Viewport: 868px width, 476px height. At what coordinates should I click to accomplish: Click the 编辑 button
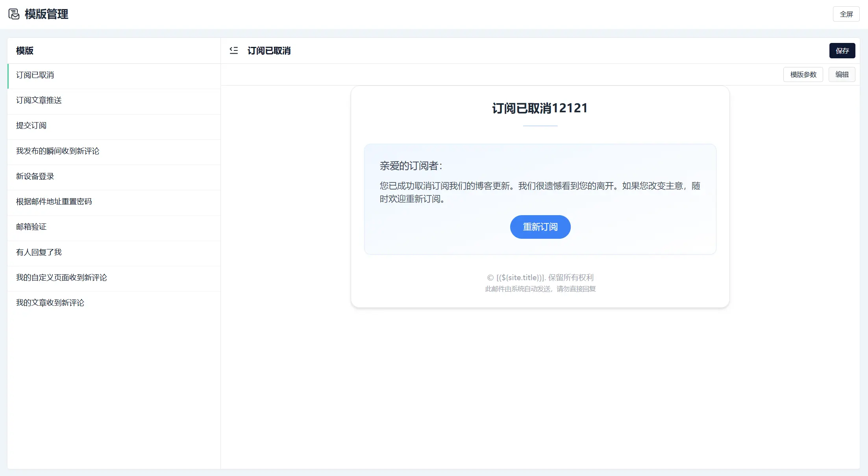pyautogui.click(x=842, y=74)
